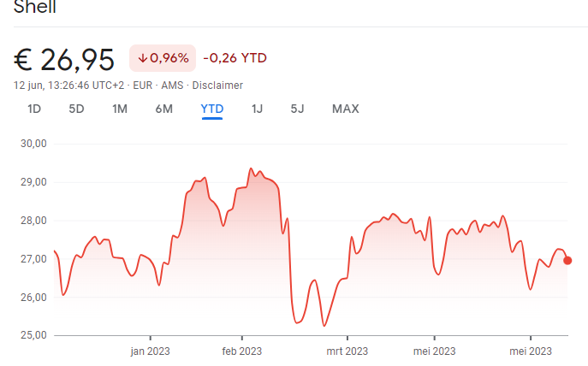The width and height of the screenshot is (588, 366).
Task: Switch chart to 1J range
Action: [257, 109]
